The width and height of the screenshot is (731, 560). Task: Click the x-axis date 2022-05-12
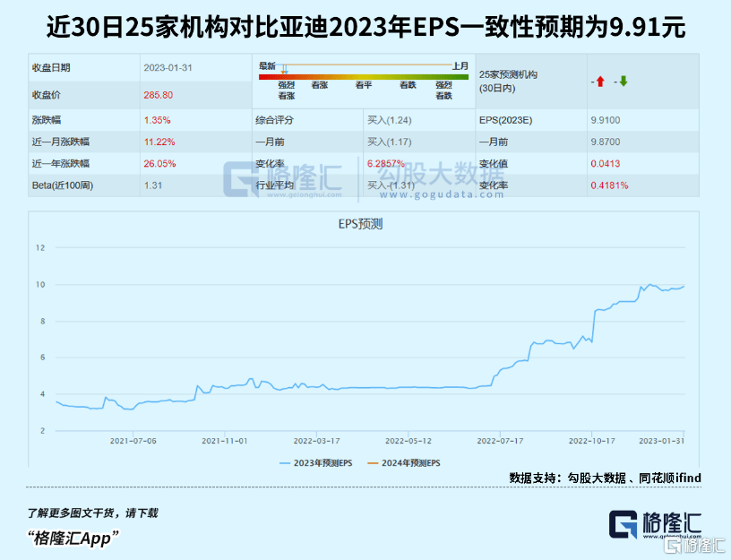(x=408, y=441)
